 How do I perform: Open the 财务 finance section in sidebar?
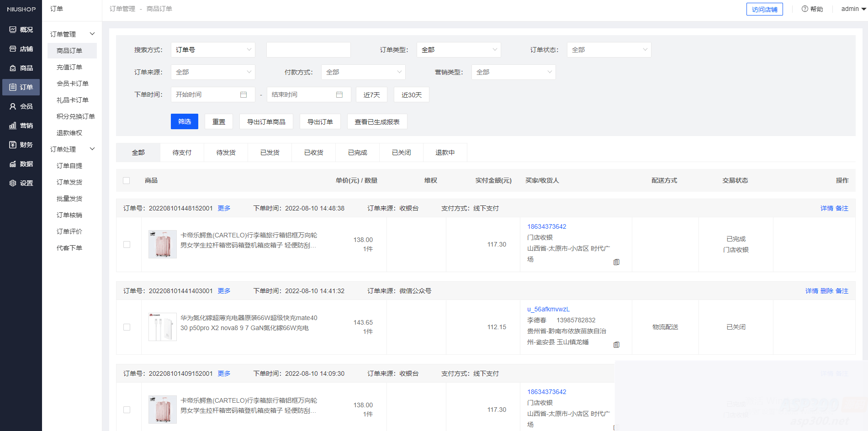[21, 144]
